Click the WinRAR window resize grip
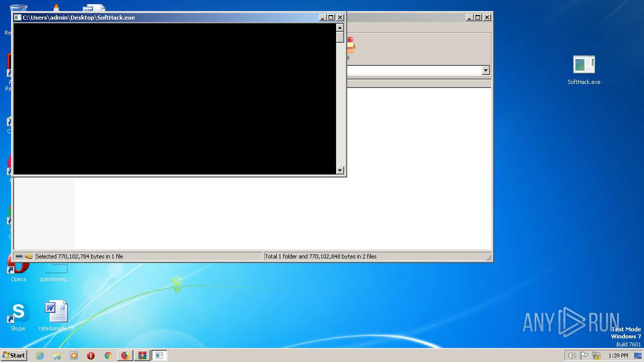This screenshot has width=644, height=362. tap(489, 257)
